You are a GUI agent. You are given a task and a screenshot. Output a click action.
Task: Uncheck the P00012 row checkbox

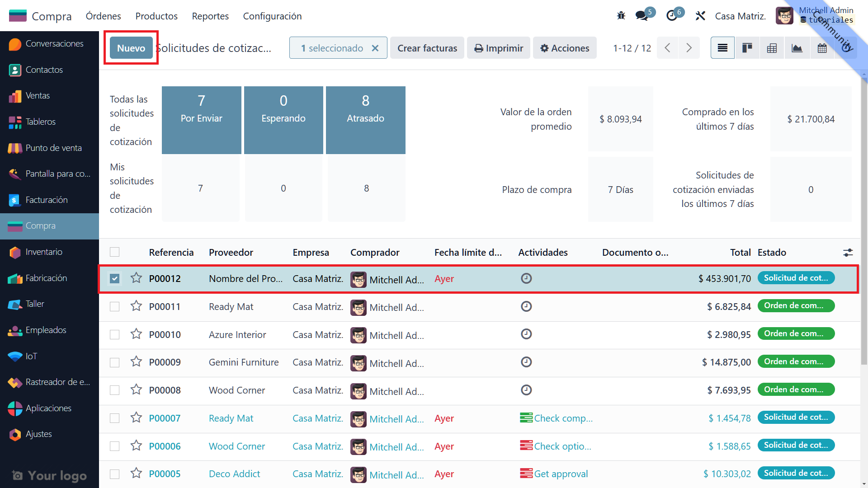click(x=115, y=278)
